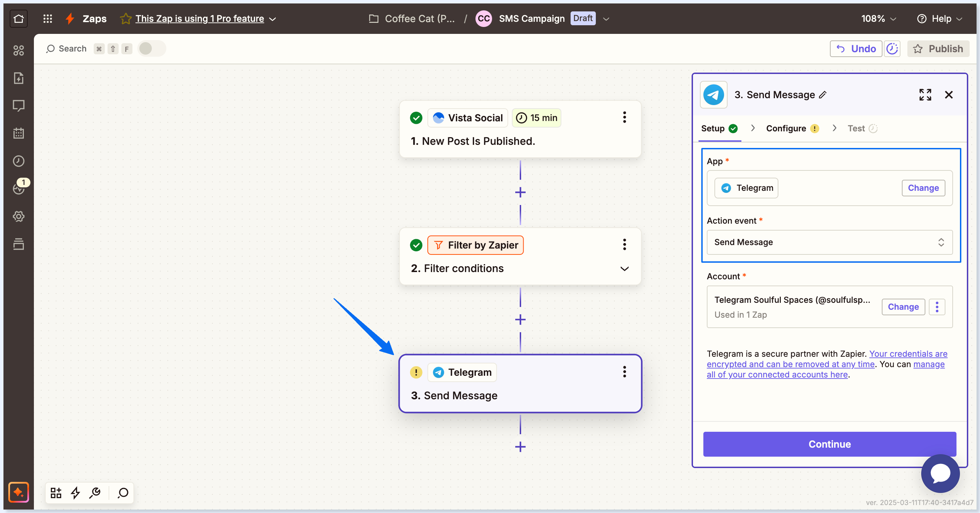
Task: Open the Zapier home icon
Action: pos(19,18)
